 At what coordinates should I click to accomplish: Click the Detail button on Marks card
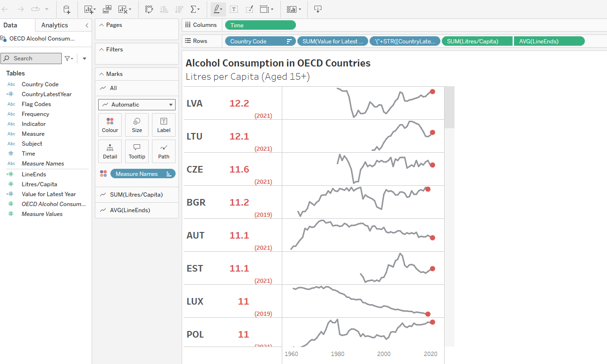tap(110, 151)
